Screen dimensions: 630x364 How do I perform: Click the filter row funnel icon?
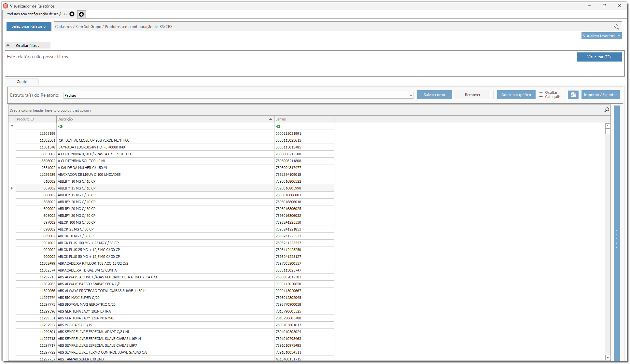[12, 126]
